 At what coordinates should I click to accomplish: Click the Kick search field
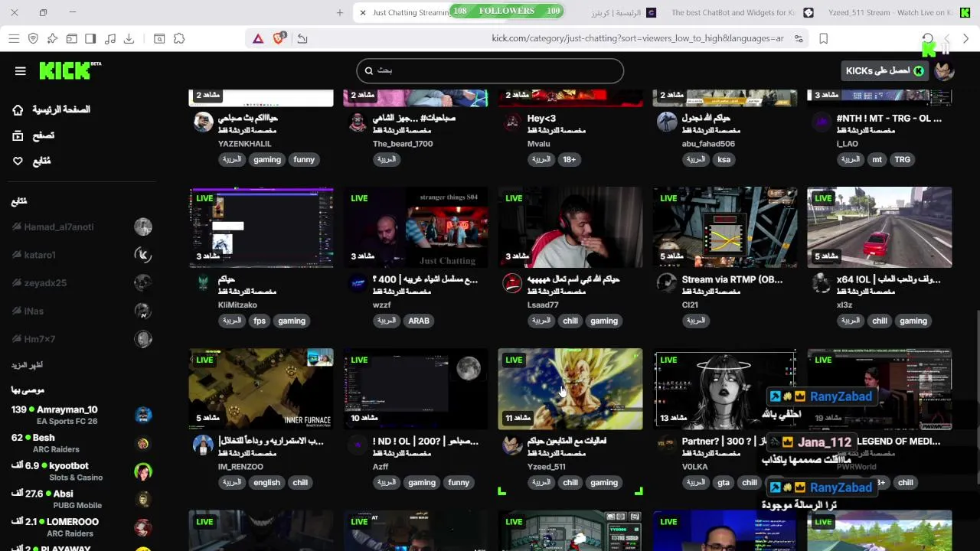490,70
